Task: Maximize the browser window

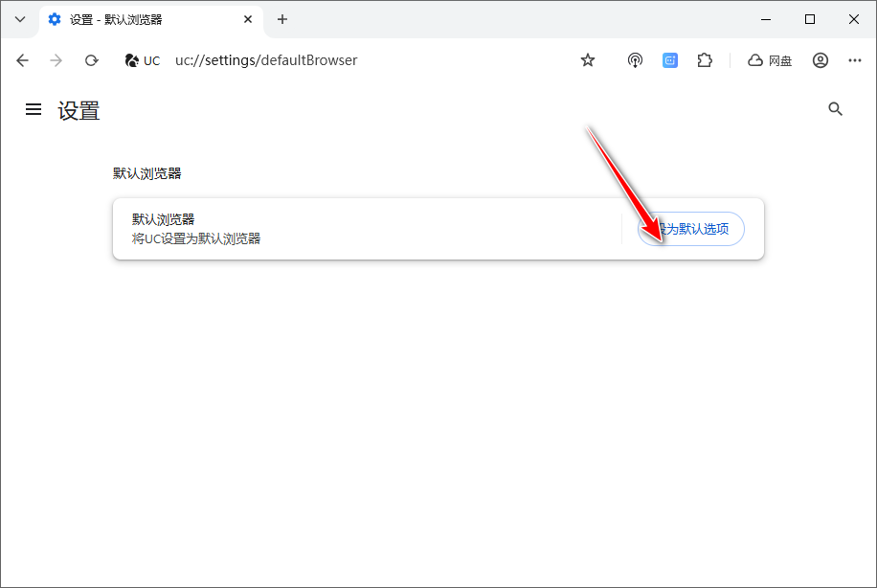Action: coord(810,19)
